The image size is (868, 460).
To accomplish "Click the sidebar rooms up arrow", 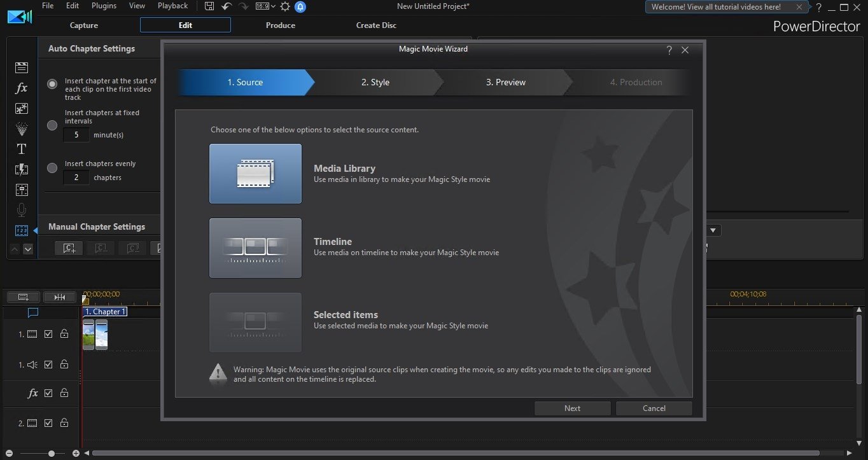I will point(16,249).
